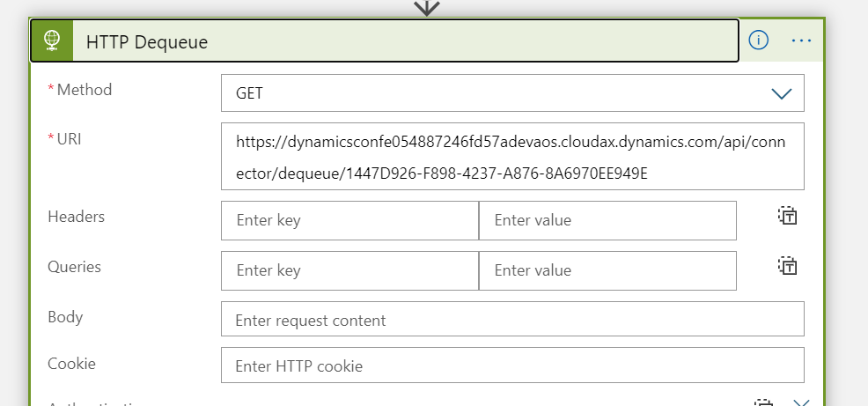Collapse the HTTP Dequeue card via title
The width and height of the screenshot is (868, 406).
(147, 41)
